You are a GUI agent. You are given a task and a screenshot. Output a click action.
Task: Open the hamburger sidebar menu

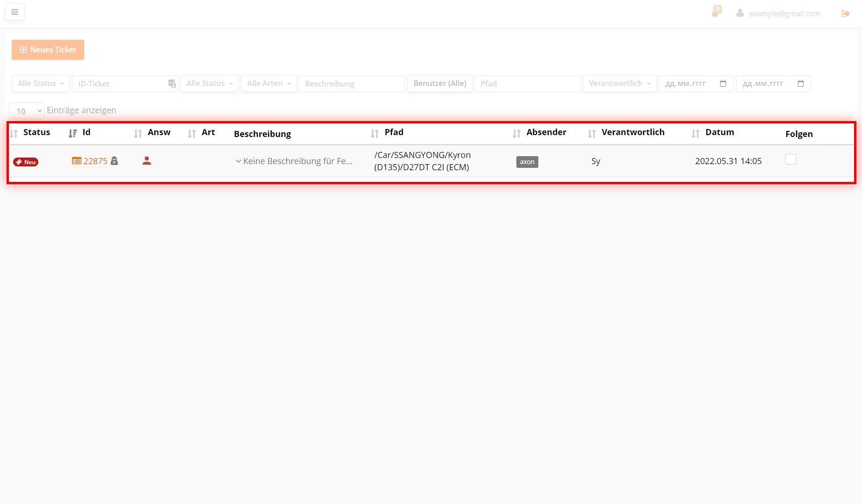14,12
